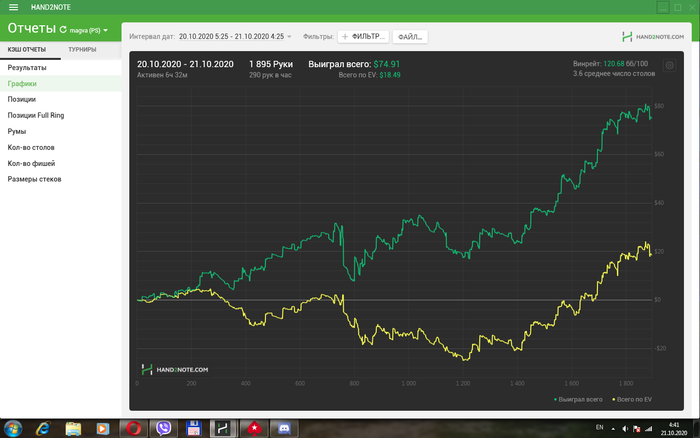Click the EN language indicator
This screenshot has width=700, height=438.
pos(600,428)
